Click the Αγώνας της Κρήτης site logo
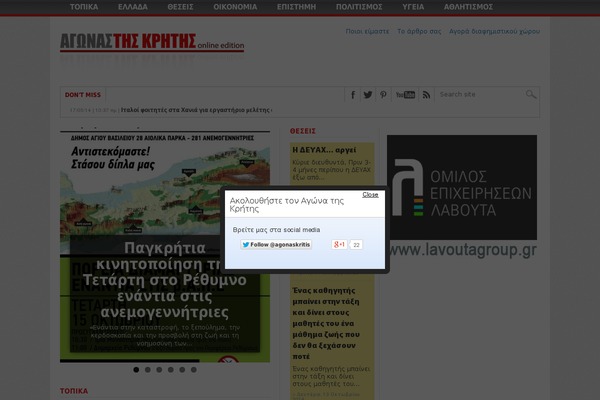 (152, 42)
